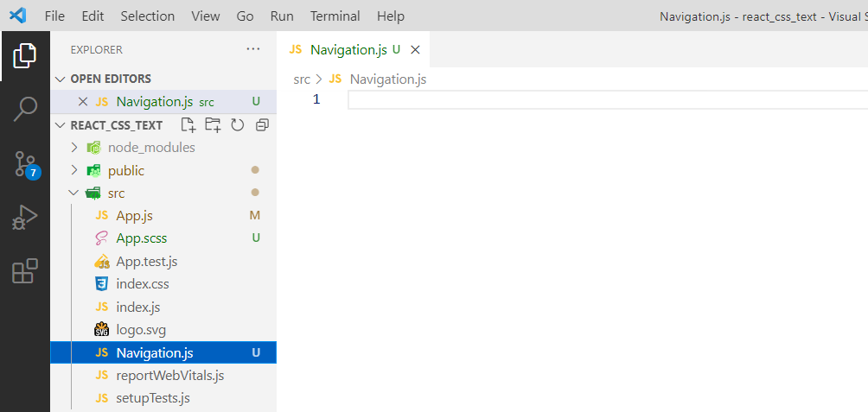
Task: Open the Extensions view
Action: tap(25, 271)
